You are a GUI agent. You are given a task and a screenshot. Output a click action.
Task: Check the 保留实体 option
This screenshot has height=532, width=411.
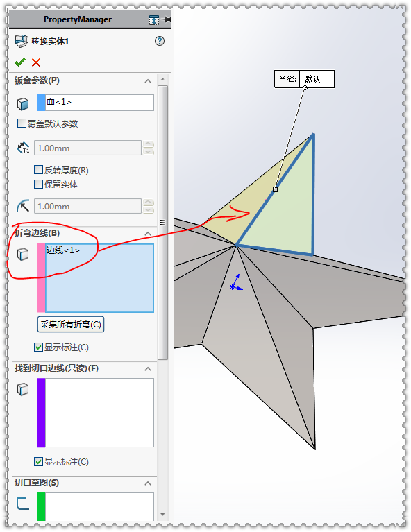pos(39,184)
